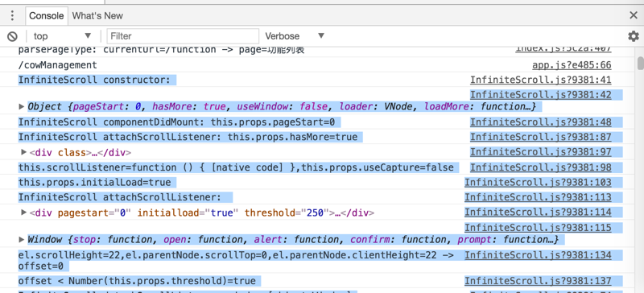
Task: Click 'offset < Number(this.props.threshold)=true' log line
Action: [137, 281]
